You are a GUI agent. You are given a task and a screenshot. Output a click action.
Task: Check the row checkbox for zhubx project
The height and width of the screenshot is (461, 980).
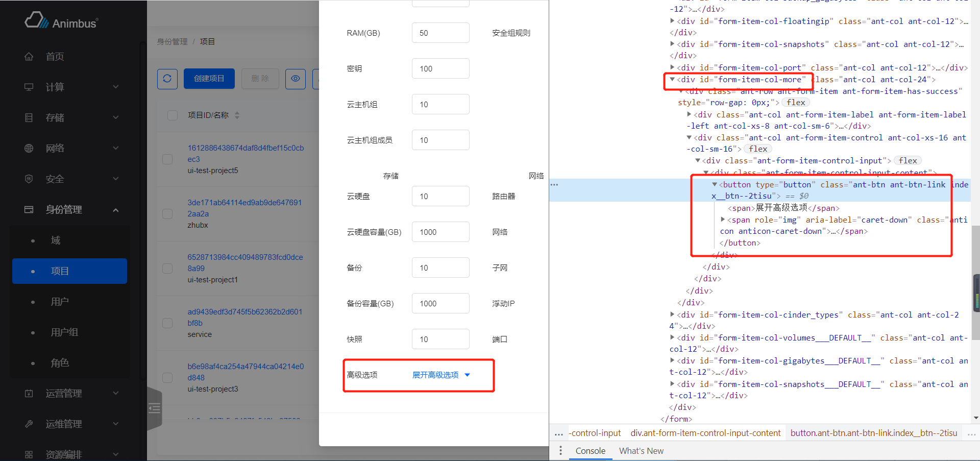167,214
